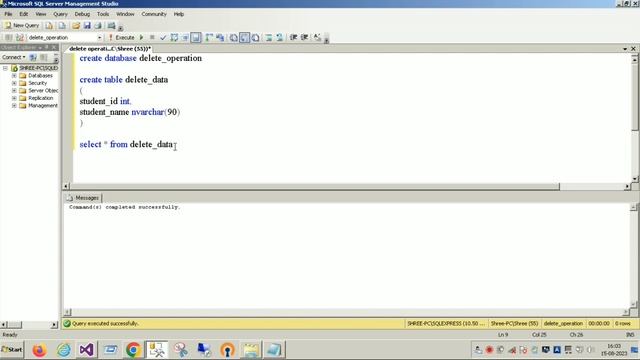Click the Disconnect icon in Object Explorer
Image resolution: width=640 pixels, height=360 pixels.
click(x=44, y=57)
